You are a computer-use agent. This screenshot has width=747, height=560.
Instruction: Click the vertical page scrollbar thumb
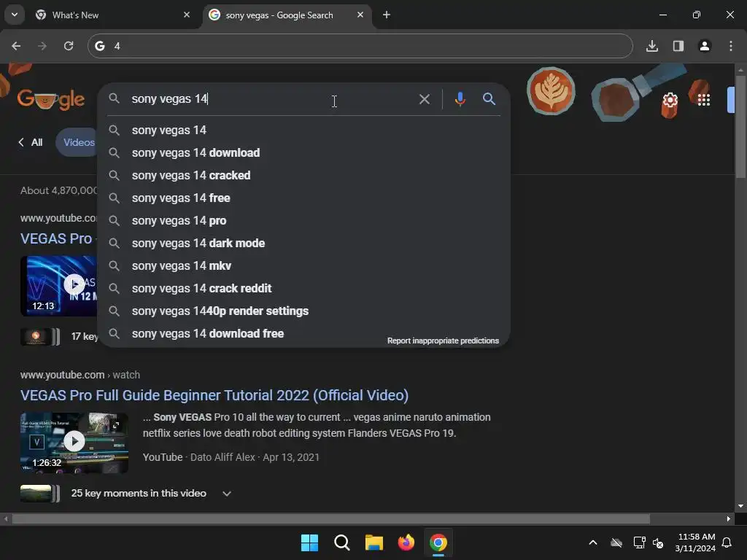coord(740,127)
